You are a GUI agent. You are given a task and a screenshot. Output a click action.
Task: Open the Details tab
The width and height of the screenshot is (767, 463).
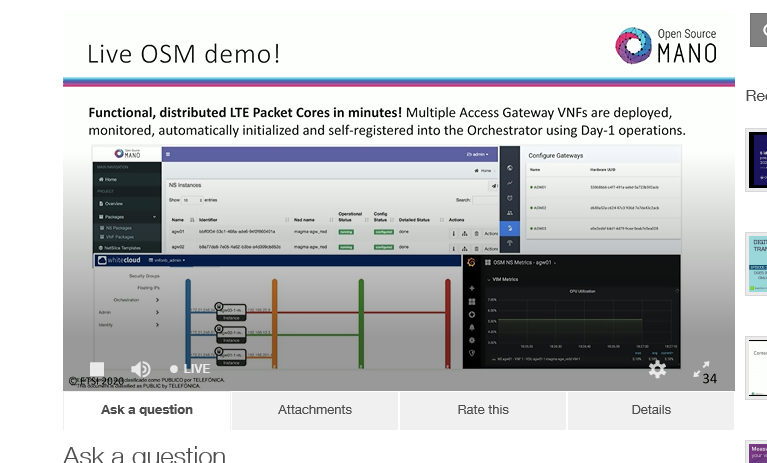coord(651,410)
